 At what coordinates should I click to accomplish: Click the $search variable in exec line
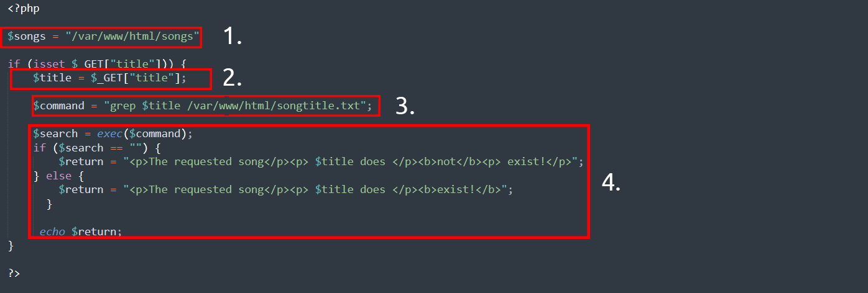55,133
